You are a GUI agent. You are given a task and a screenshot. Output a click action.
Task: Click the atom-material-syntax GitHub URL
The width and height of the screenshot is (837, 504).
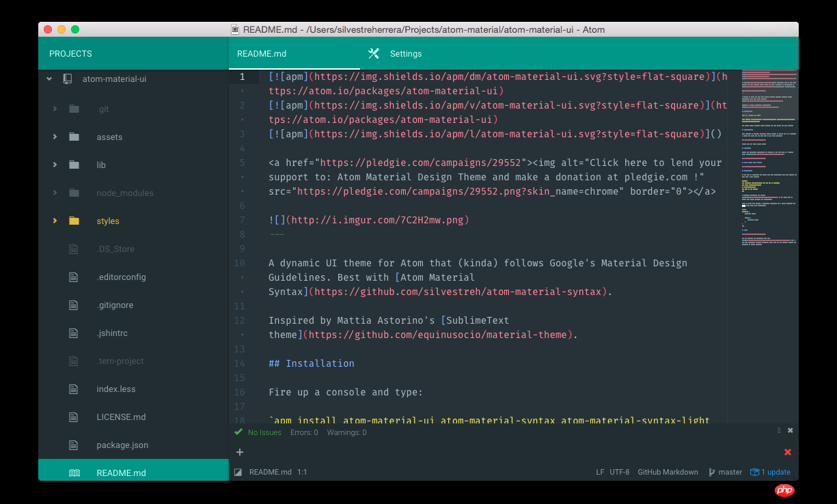[458, 292]
